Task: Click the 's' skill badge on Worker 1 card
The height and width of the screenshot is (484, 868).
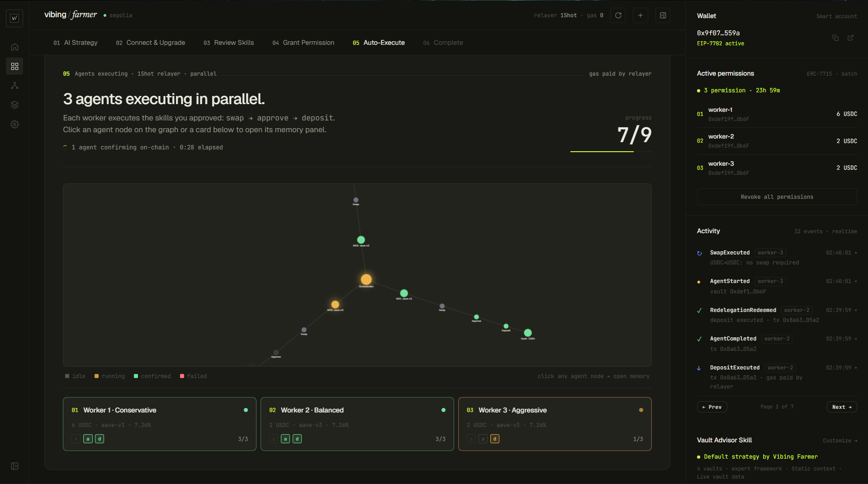Action: pos(76,439)
